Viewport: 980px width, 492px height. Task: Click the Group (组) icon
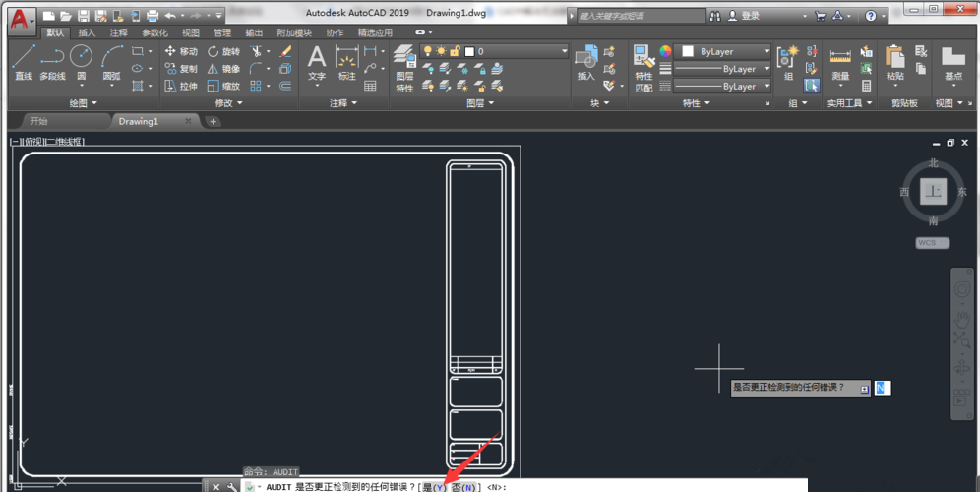[788, 63]
